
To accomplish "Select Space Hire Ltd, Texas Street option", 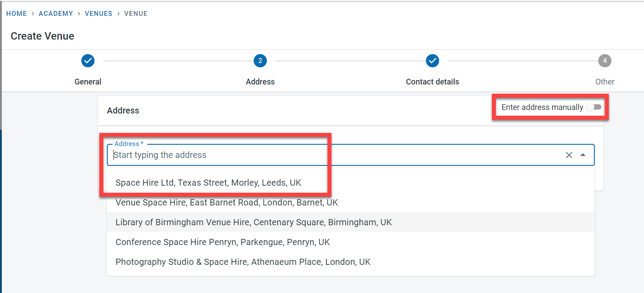I will 208,183.
